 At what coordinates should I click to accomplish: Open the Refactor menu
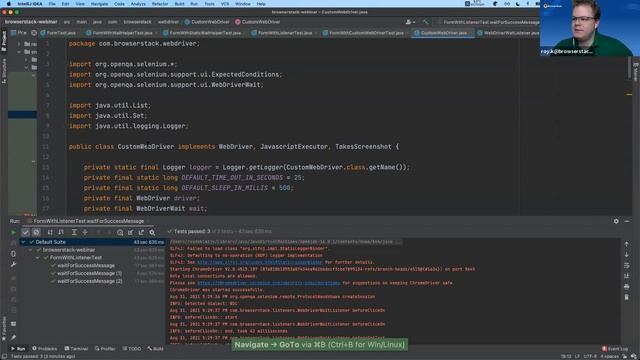point(160,4)
